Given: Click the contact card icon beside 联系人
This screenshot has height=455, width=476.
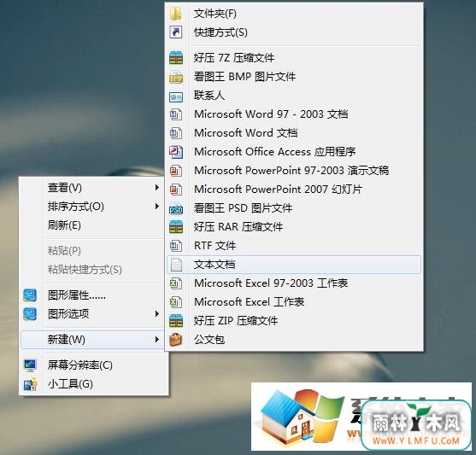Looking at the screenshot, I should tap(176, 96).
